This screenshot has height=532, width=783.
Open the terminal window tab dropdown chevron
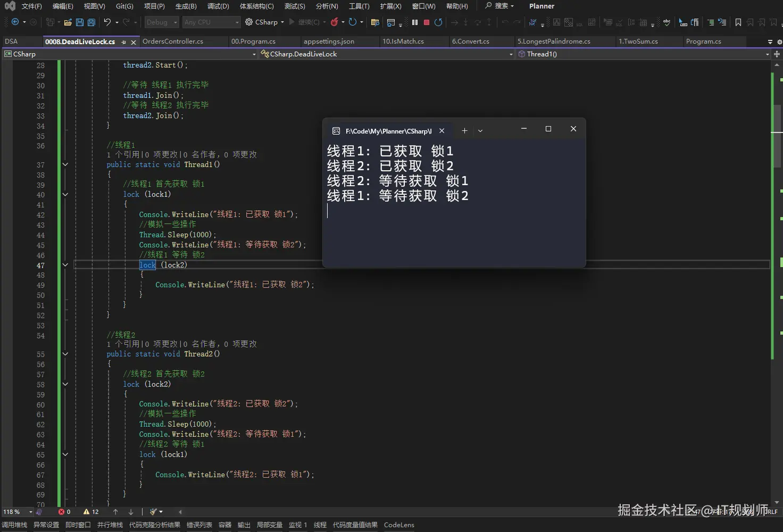480,130
